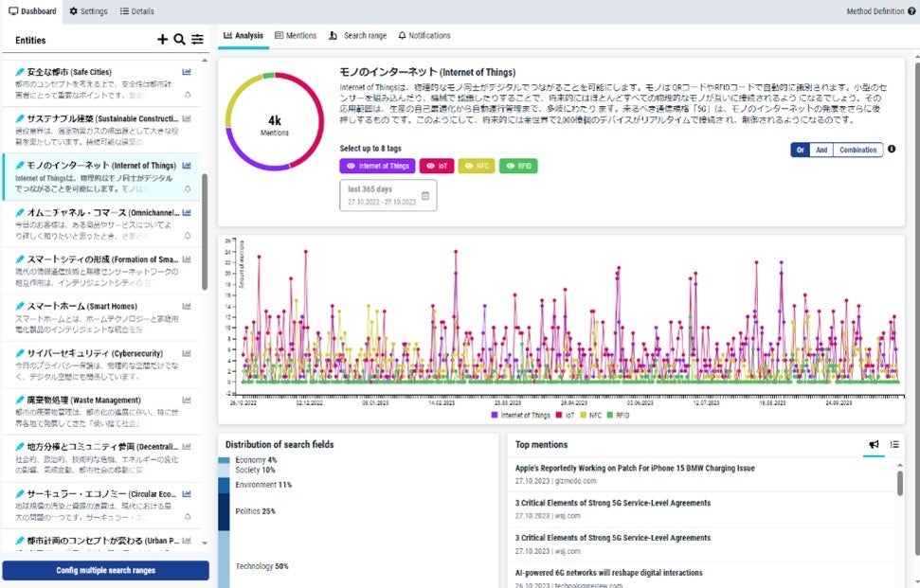
Task: Click the entities list scrollbar thumb
Action: (x=205, y=232)
